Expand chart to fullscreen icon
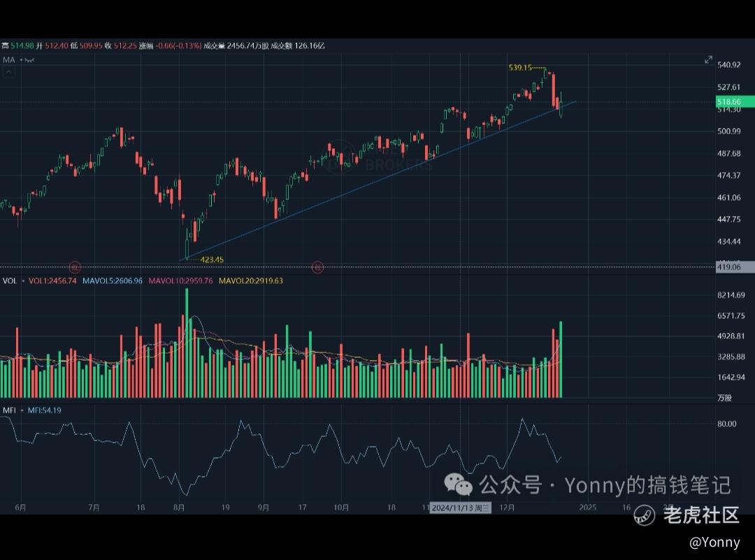This screenshot has width=755, height=560. click(708, 59)
